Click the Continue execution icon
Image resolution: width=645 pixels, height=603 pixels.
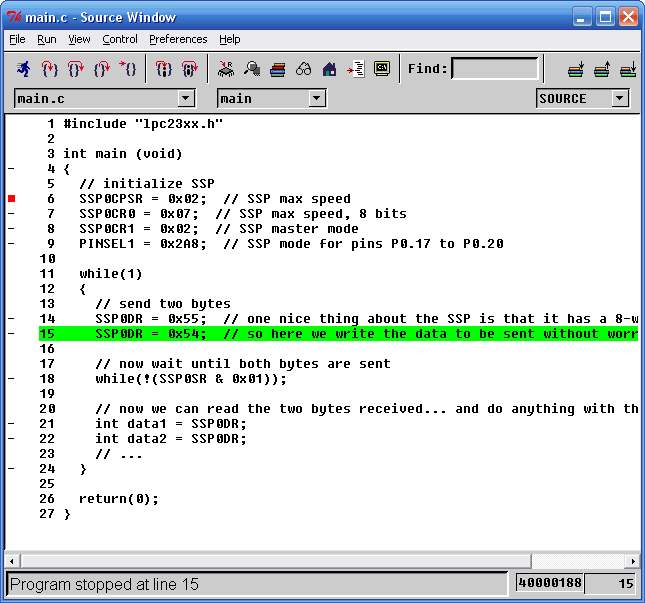click(x=128, y=69)
